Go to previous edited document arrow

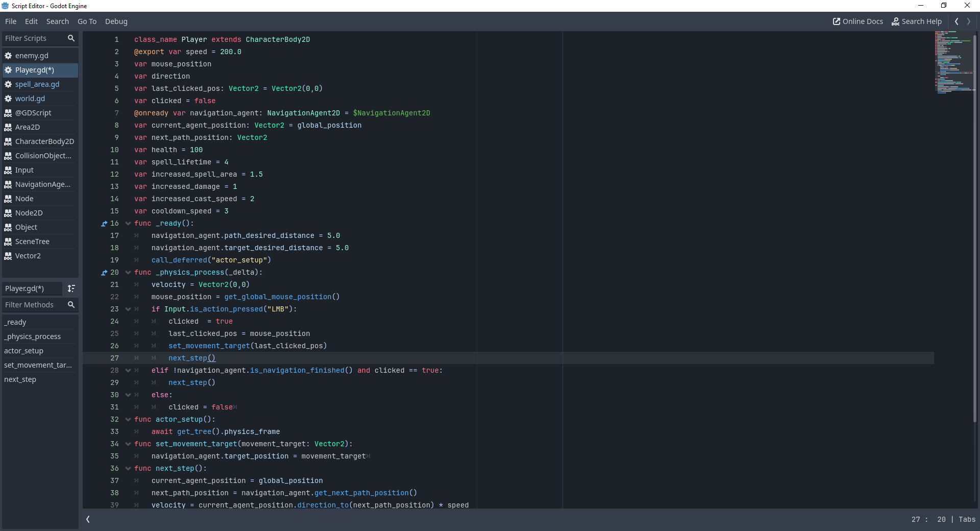tap(957, 21)
